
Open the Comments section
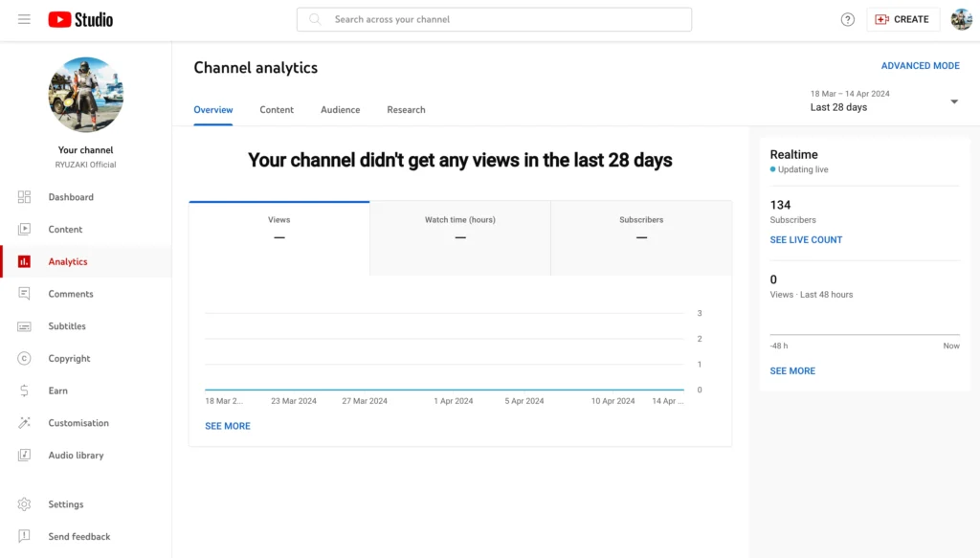coord(69,294)
